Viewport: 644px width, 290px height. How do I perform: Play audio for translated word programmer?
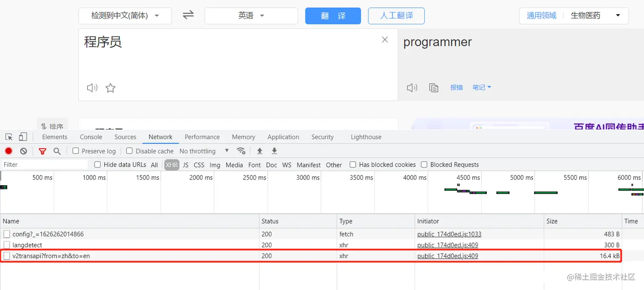(x=412, y=88)
